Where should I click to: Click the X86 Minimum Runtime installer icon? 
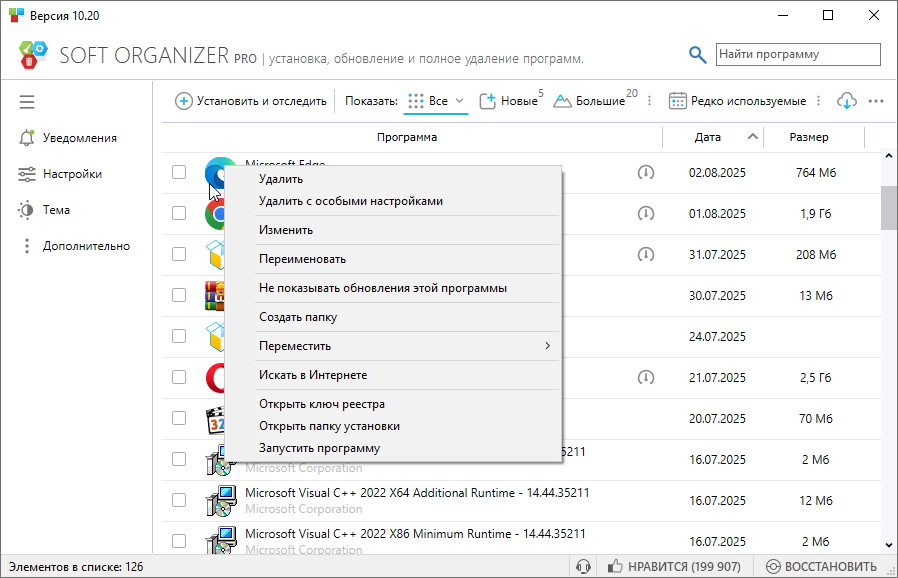(221, 541)
